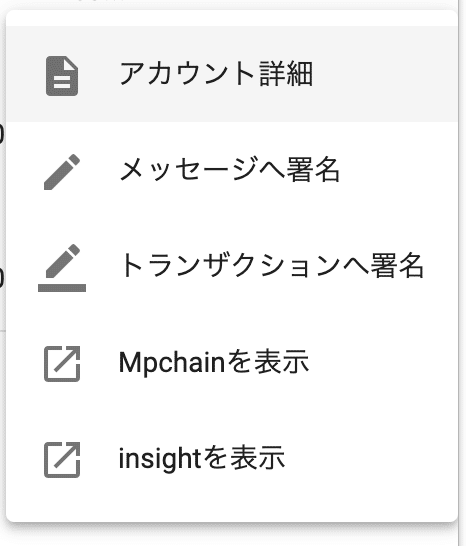
Task: Open アカウント詳細 menu entry
Action: (x=232, y=74)
